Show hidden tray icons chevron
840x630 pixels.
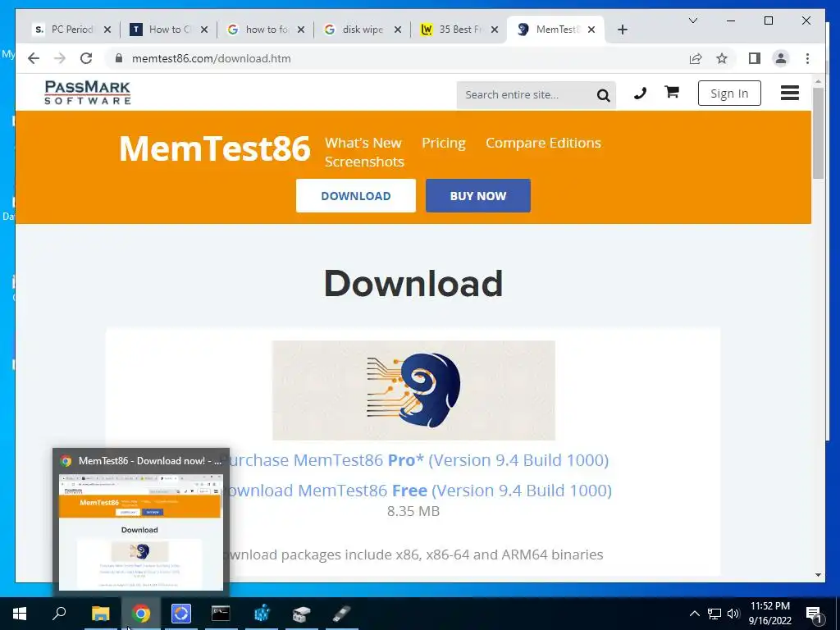point(694,614)
